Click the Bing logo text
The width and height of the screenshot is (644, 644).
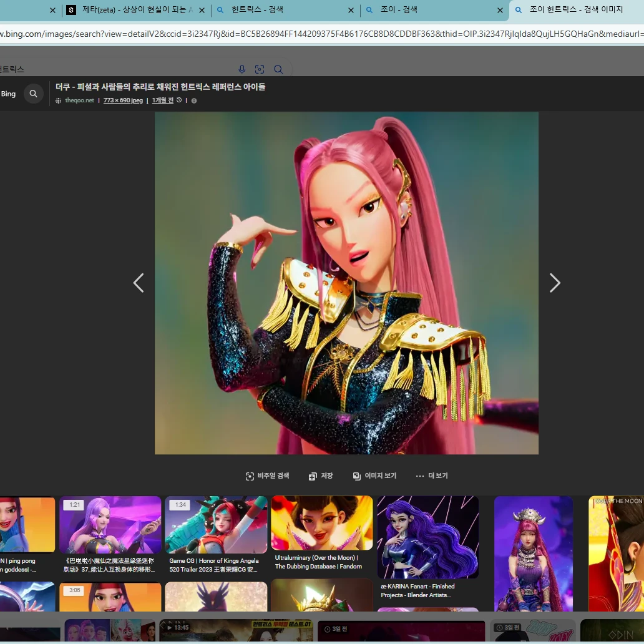(x=8, y=94)
